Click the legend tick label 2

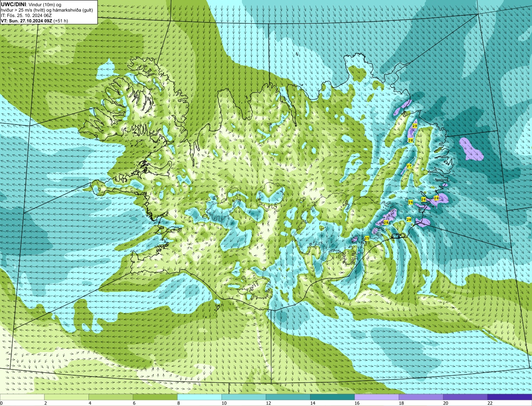pos(45,403)
